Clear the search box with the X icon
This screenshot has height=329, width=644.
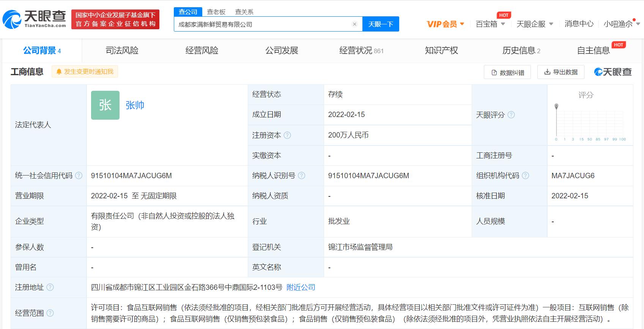(x=354, y=24)
